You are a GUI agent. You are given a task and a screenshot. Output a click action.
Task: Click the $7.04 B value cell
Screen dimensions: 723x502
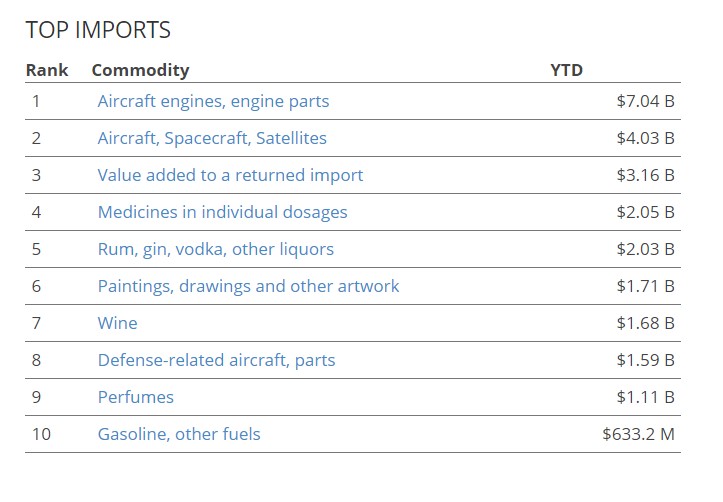[x=646, y=101]
